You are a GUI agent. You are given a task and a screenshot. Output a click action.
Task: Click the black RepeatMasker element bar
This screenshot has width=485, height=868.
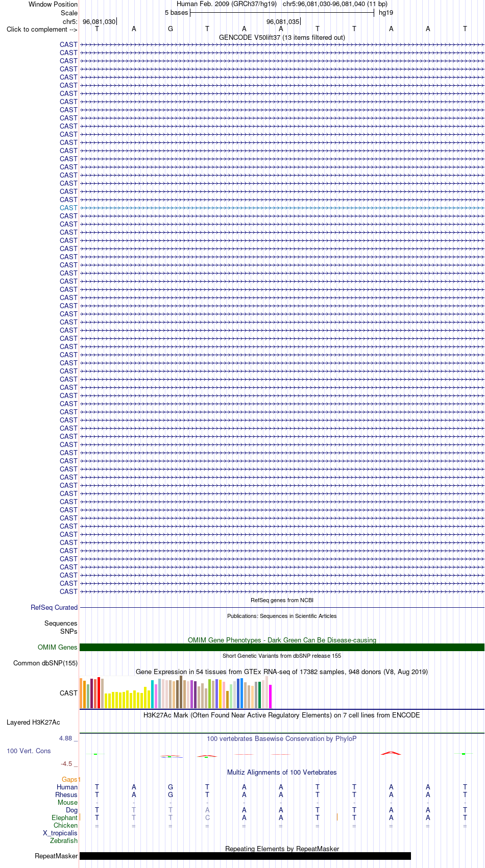(245, 856)
